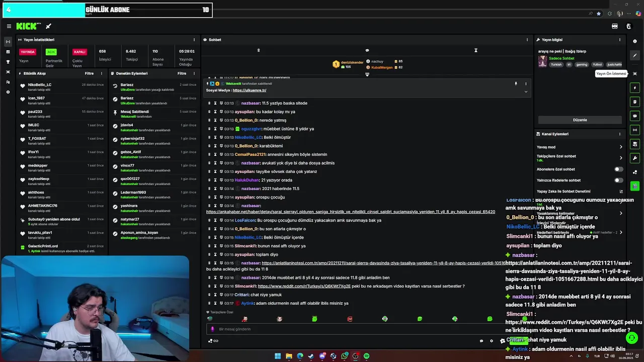Viewport: 644px width, 362px height.
Task: Open Etkinlik Akışı panel three-dot menu
Action: (102, 73)
